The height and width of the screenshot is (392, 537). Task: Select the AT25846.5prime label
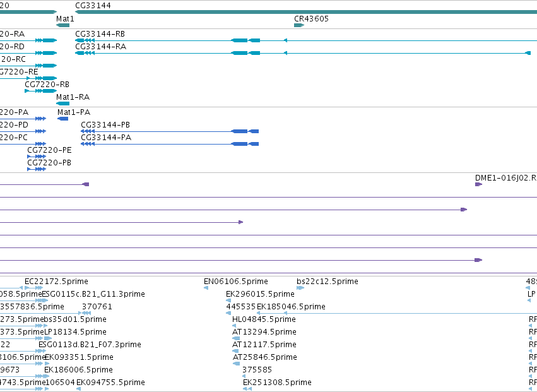tap(265, 357)
